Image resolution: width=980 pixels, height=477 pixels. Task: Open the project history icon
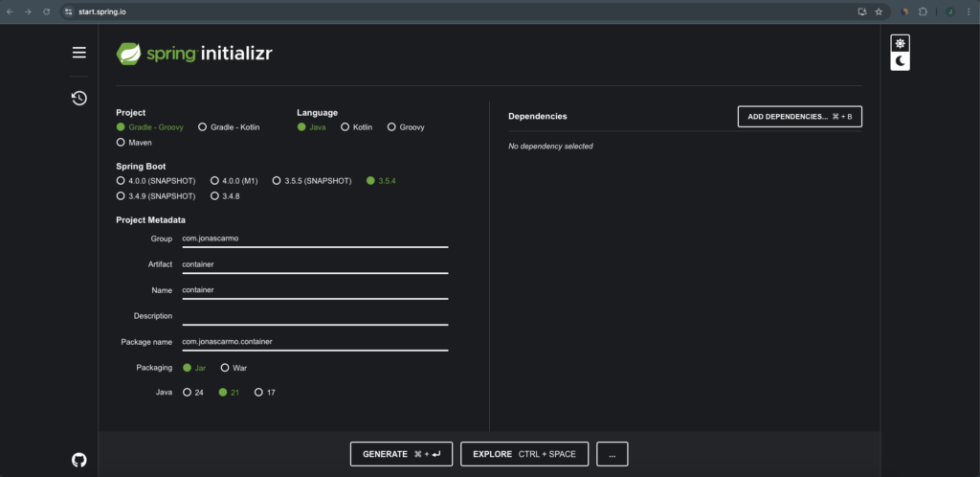click(x=79, y=98)
